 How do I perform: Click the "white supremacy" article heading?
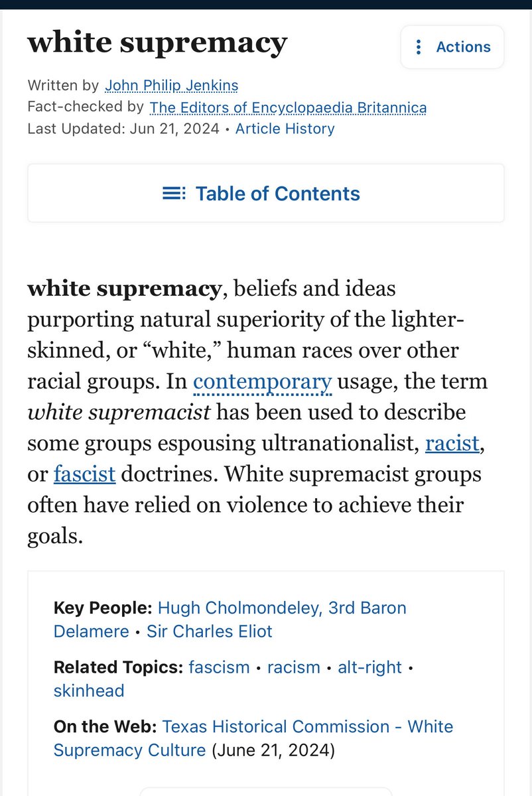click(x=157, y=44)
